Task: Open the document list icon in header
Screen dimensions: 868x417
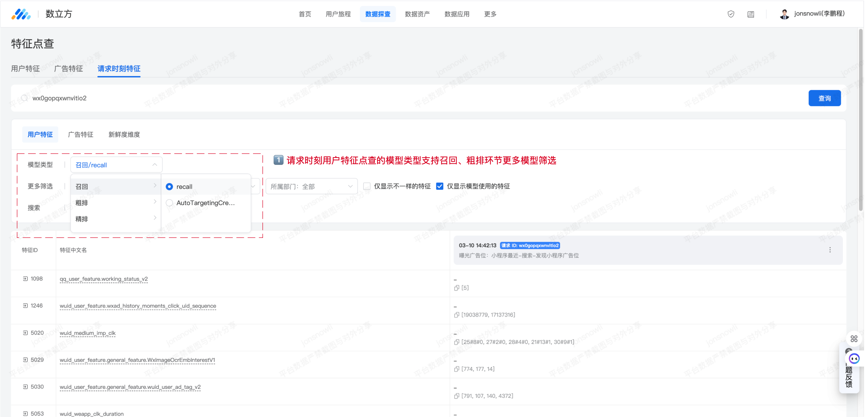Action: point(750,14)
